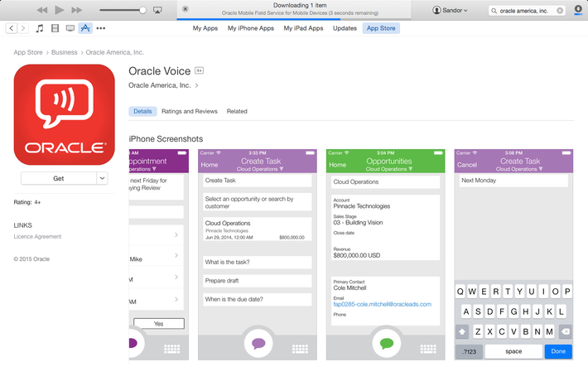The height and width of the screenshot is (367, 588).
Task: Open the more media types ellipsis
Action: 100,28
